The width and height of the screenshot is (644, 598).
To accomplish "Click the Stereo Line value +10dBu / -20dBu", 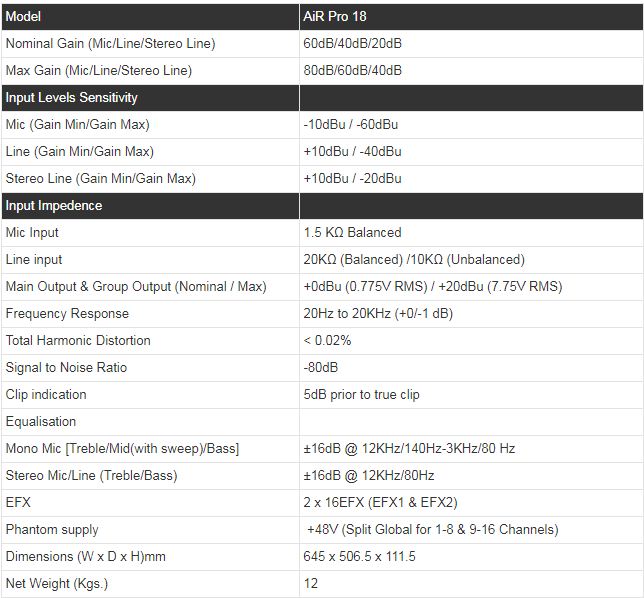I will (352, 179).
